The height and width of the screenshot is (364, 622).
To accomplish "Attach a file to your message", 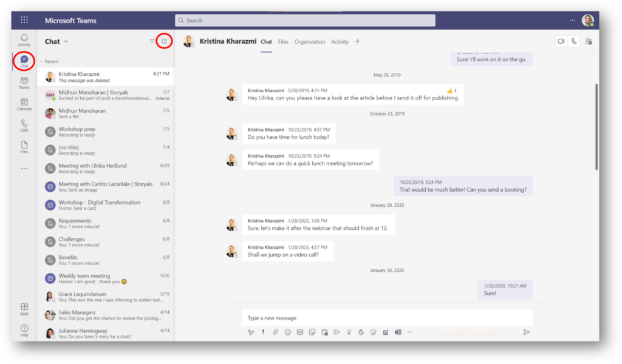I will [275, 332].
